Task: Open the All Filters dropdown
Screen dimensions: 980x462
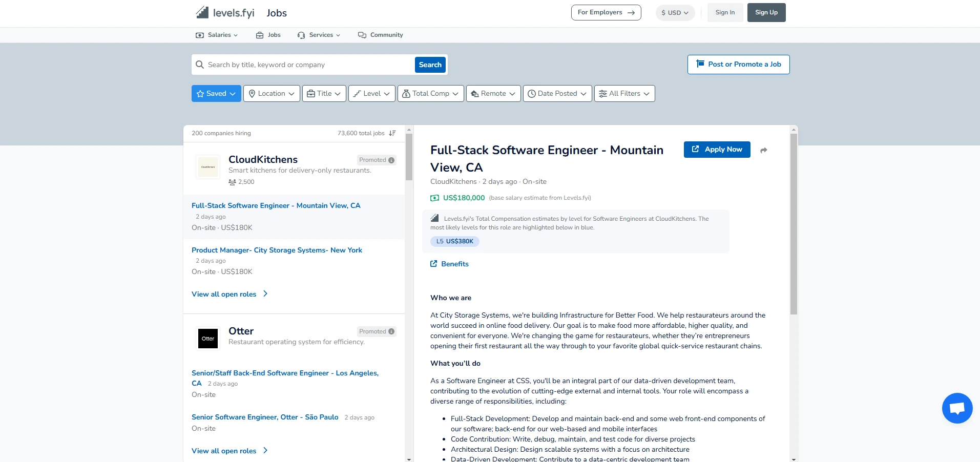Action: click(x=624, y=93)
